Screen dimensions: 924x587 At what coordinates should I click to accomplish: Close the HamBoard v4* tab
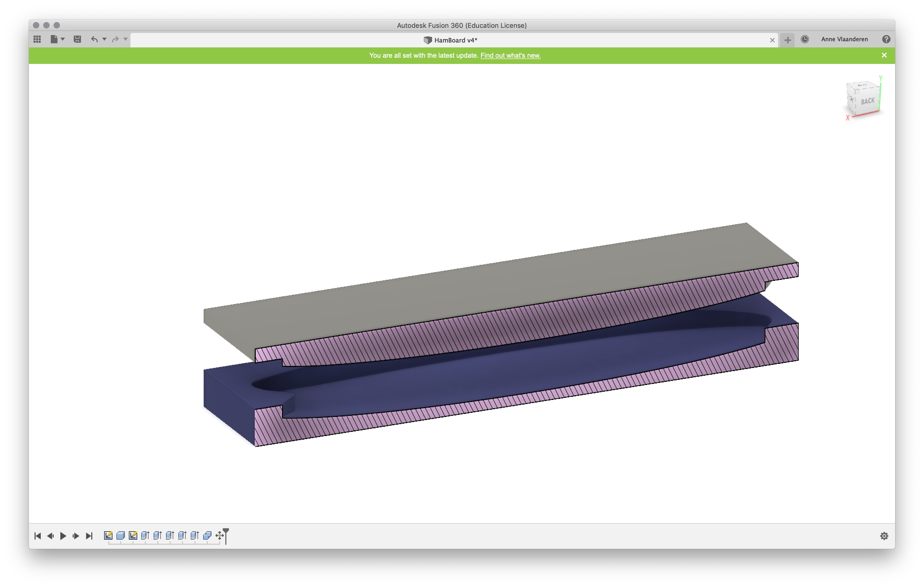(772, 40)
